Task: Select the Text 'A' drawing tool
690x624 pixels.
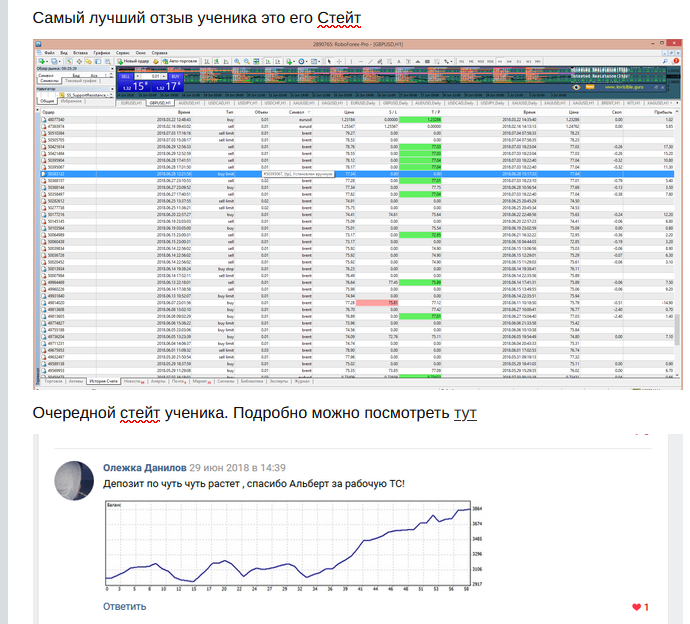Action: 399,62
